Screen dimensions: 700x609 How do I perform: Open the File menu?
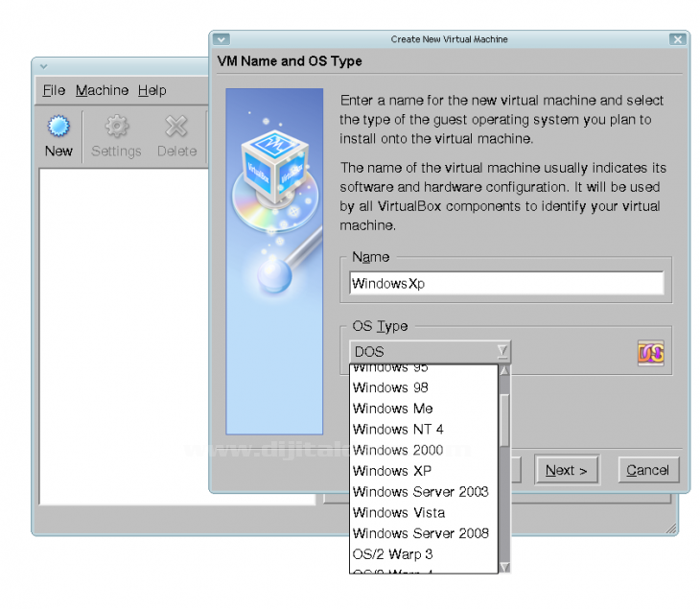(x=54, y=90)
